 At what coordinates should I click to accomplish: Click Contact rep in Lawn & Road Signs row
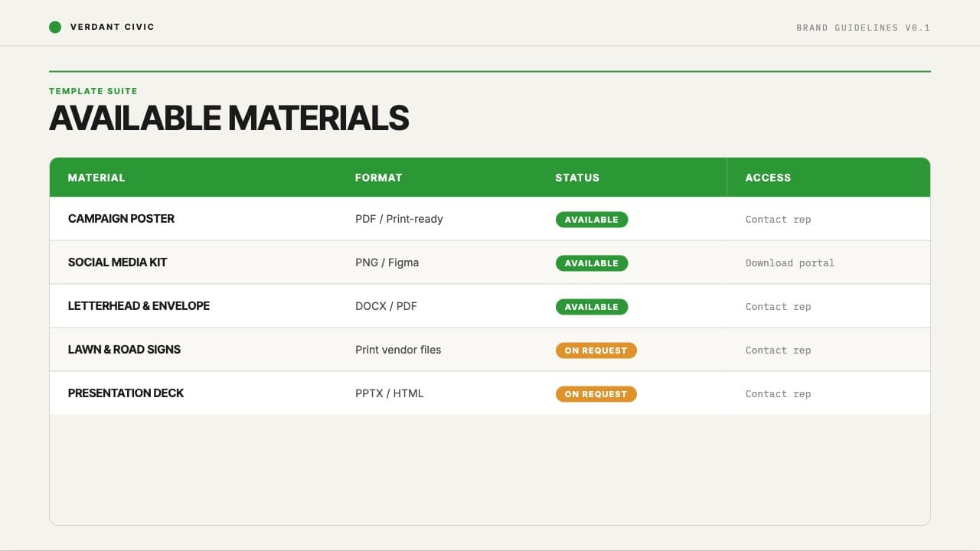778,350
